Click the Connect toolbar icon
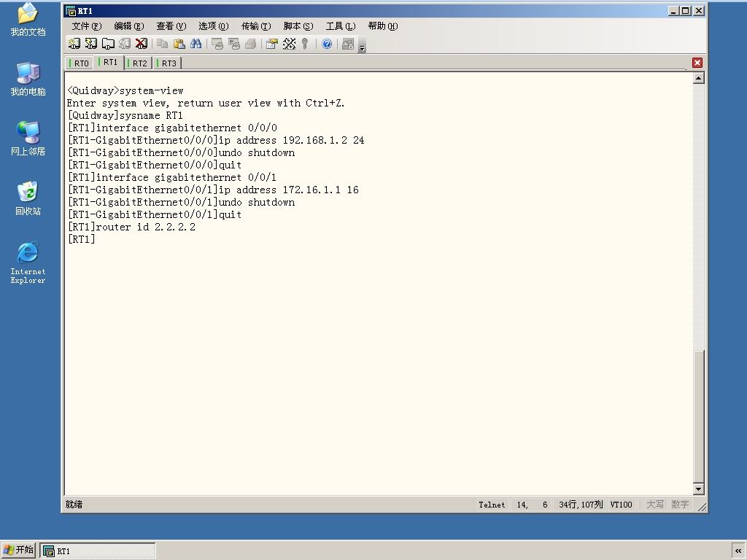The width and height of the screenshot is (747, 560). (74, 44)
